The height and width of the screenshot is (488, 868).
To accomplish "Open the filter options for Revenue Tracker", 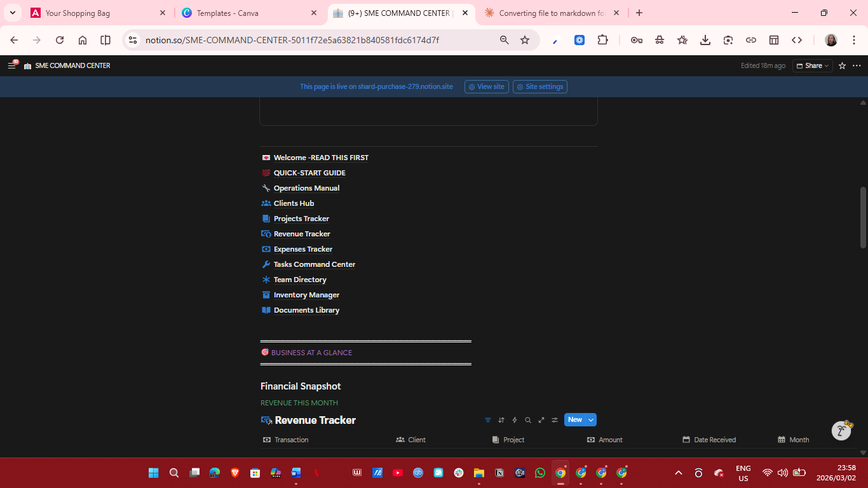I will pos(487,419).
